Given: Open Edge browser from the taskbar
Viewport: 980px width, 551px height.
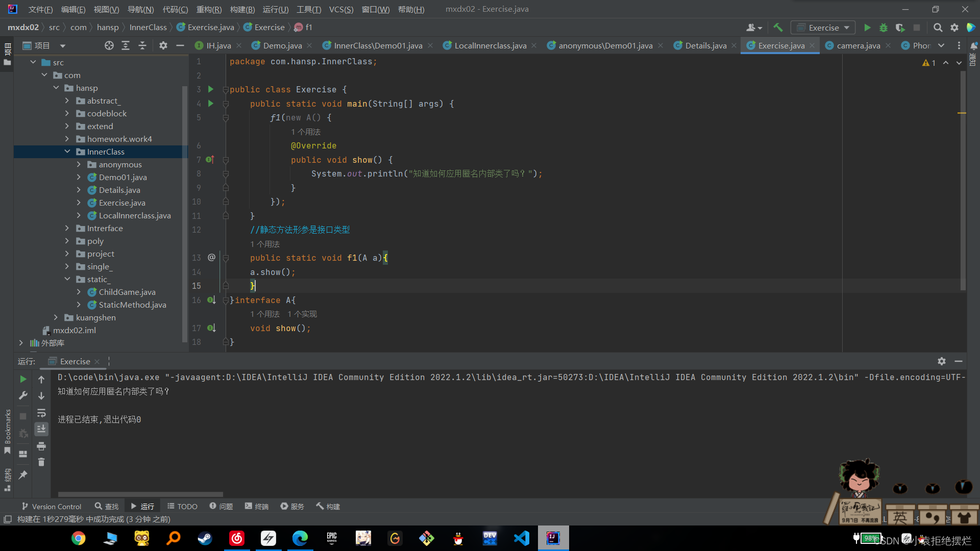Looking at the screenshot, I should click(x=300, y=538).
